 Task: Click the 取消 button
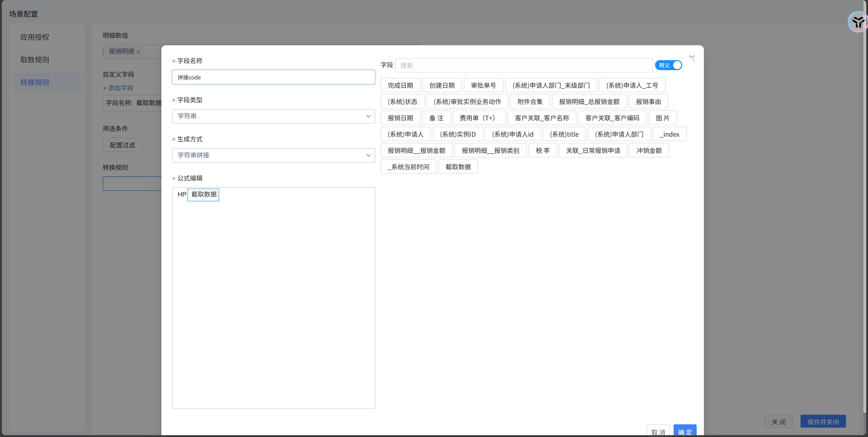(x=658, y=431)
